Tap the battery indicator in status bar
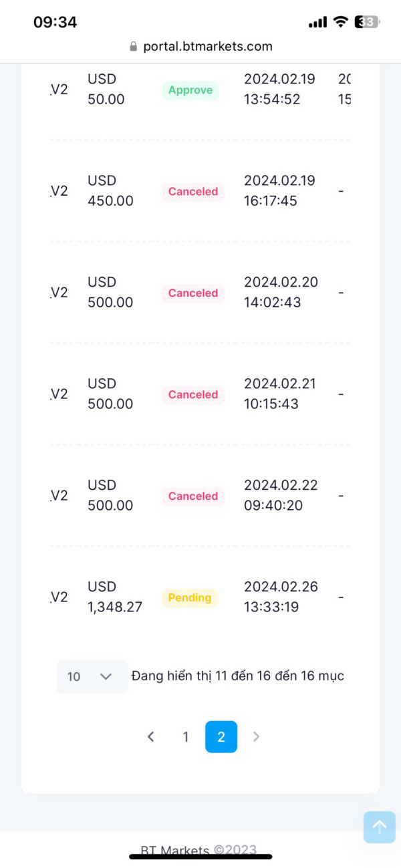 366,22
